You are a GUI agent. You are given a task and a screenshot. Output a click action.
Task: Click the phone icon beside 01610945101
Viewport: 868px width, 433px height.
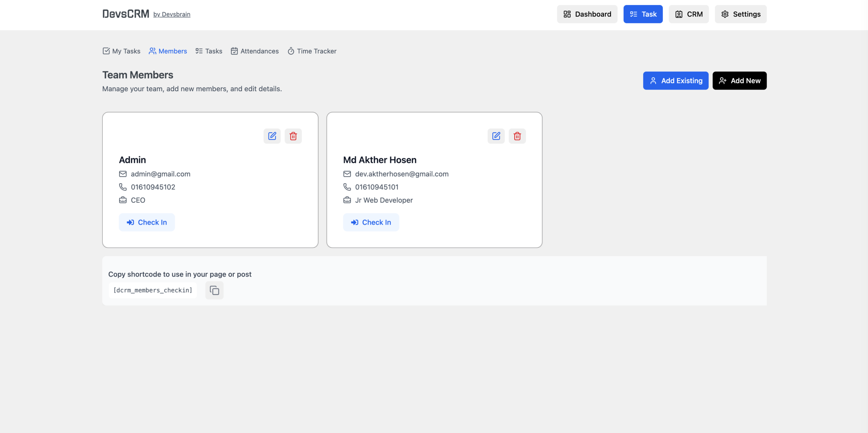[347, 187]
